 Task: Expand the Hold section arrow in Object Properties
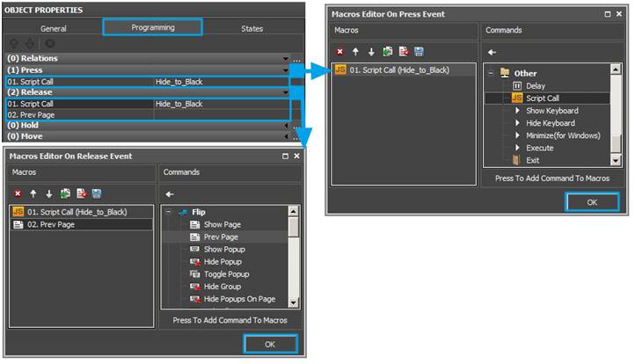286,126
